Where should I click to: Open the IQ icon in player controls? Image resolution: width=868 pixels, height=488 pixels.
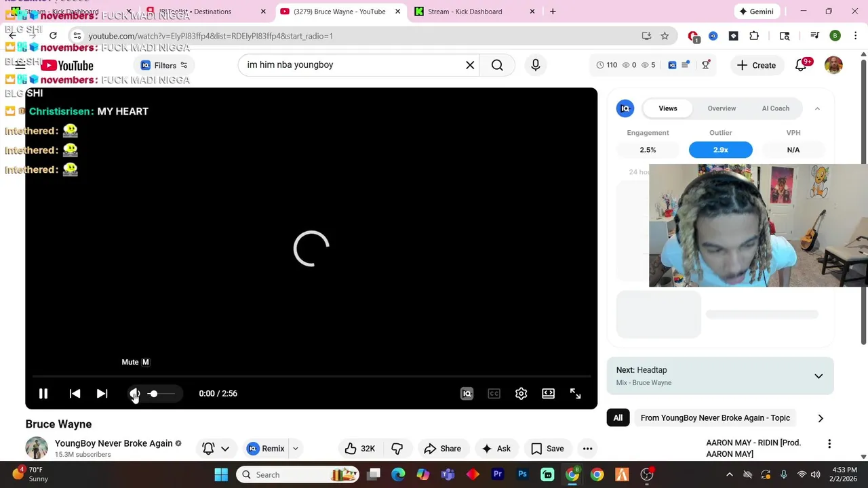(467, 393)
